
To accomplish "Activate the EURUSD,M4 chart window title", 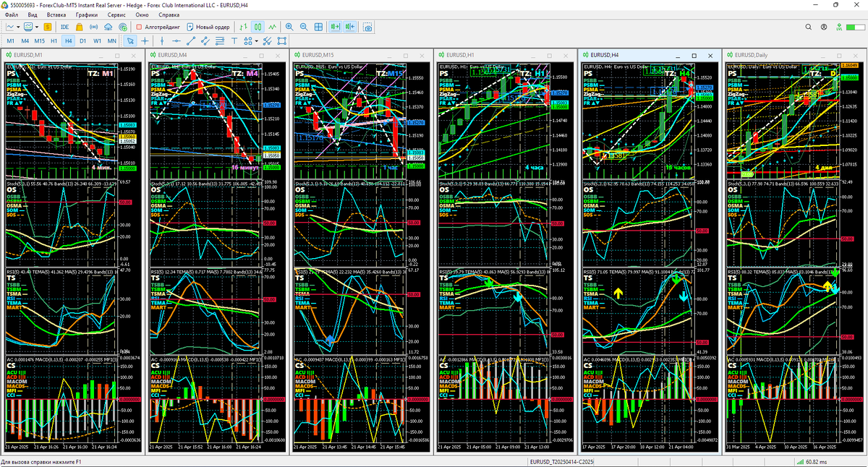I will (x=173, y=55).
